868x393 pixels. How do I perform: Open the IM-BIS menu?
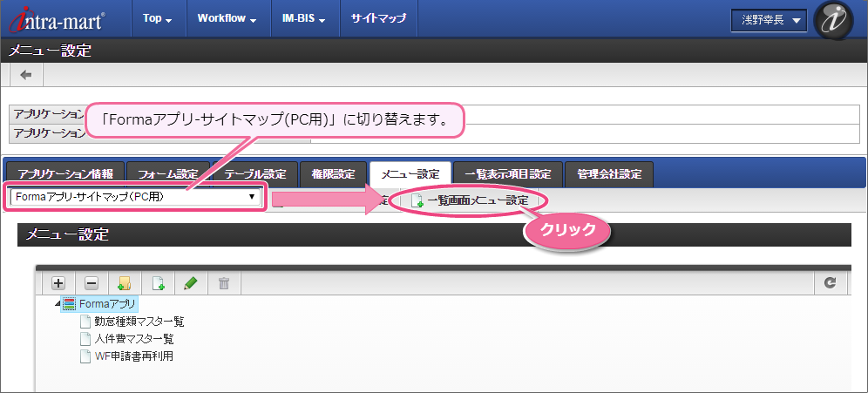(x=304, y=18)
